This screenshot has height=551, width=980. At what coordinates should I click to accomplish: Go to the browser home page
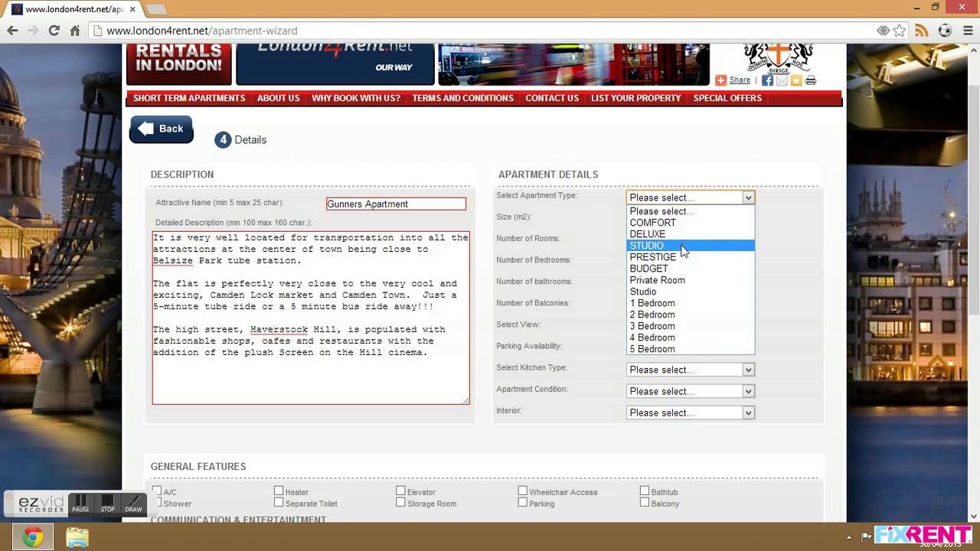click(x=75, y=31)
